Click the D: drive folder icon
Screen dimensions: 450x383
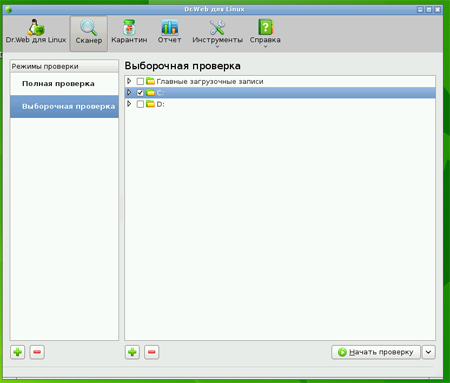[151, 104]
